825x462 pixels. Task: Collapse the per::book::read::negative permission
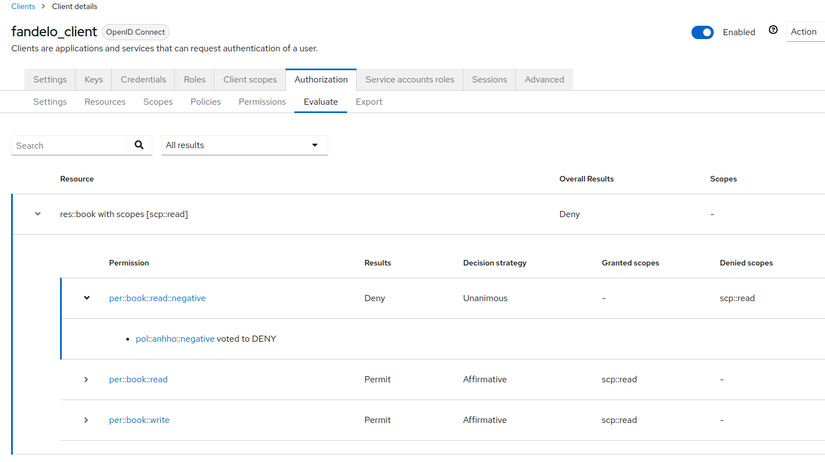coord(87,298)
